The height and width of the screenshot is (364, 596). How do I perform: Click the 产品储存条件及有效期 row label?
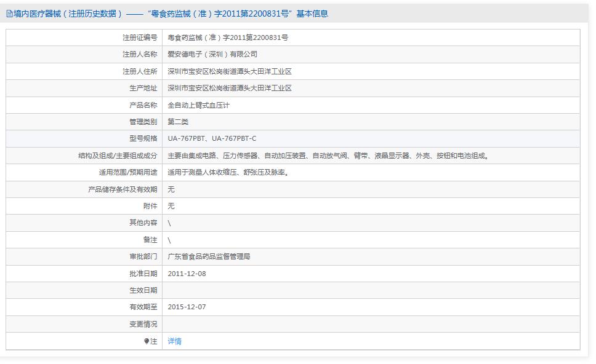[x=123, y=189]
